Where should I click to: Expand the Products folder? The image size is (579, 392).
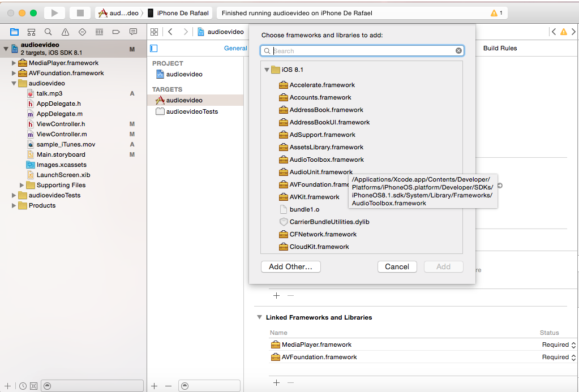14,205
